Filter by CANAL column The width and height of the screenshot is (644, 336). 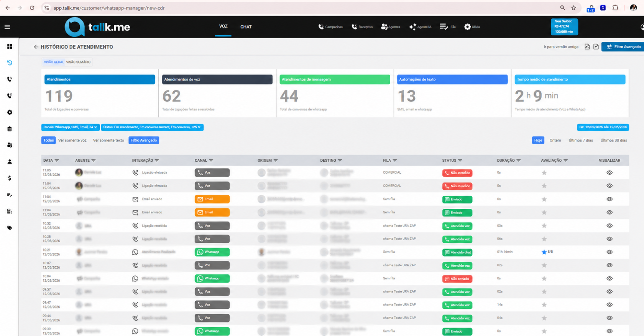[211, 161]
